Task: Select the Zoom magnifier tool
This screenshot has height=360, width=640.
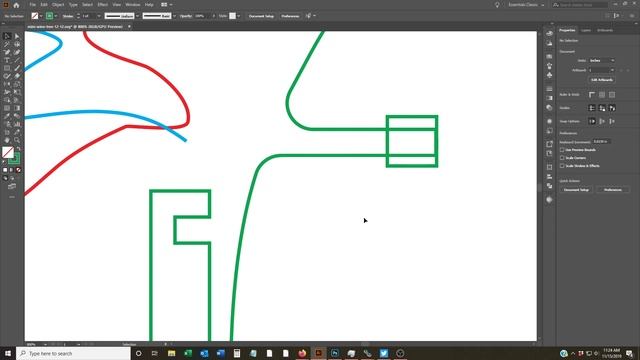Action: tap(17, 140)
